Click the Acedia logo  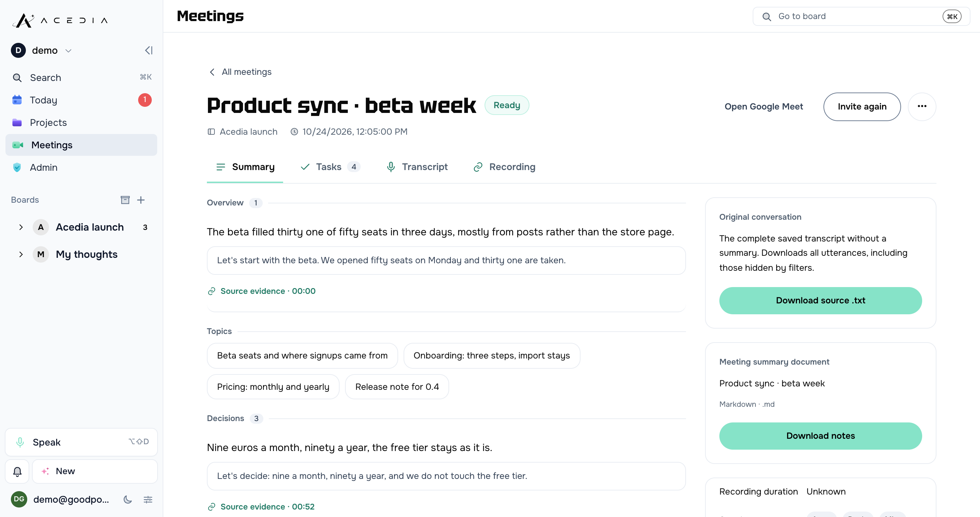(61, 20)
